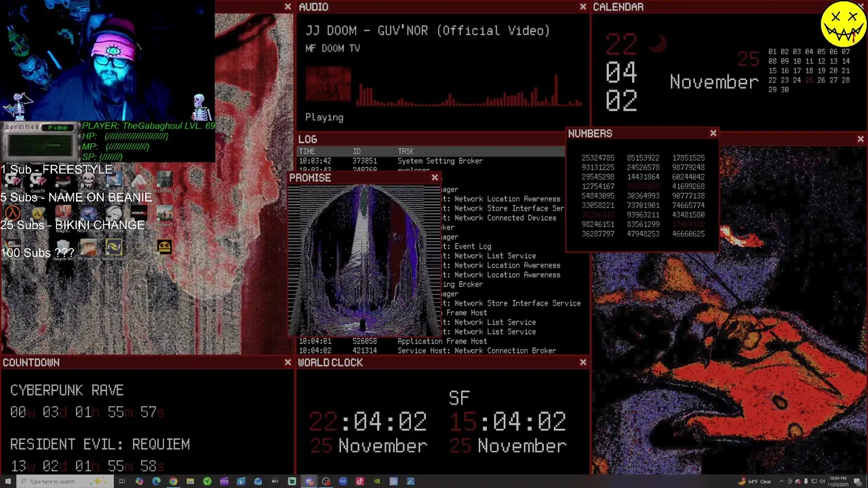
Task: Open Half-Life 2 yellow lambda desktop icon
Action: [37, 213]
